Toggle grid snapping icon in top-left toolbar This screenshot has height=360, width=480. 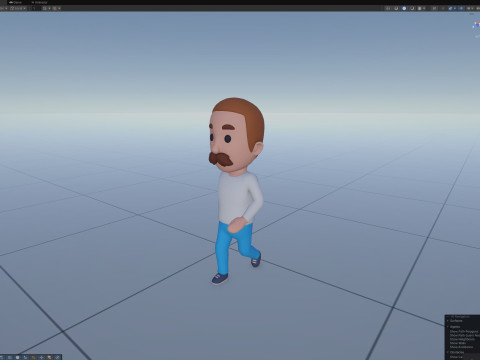tap(44, 8)
